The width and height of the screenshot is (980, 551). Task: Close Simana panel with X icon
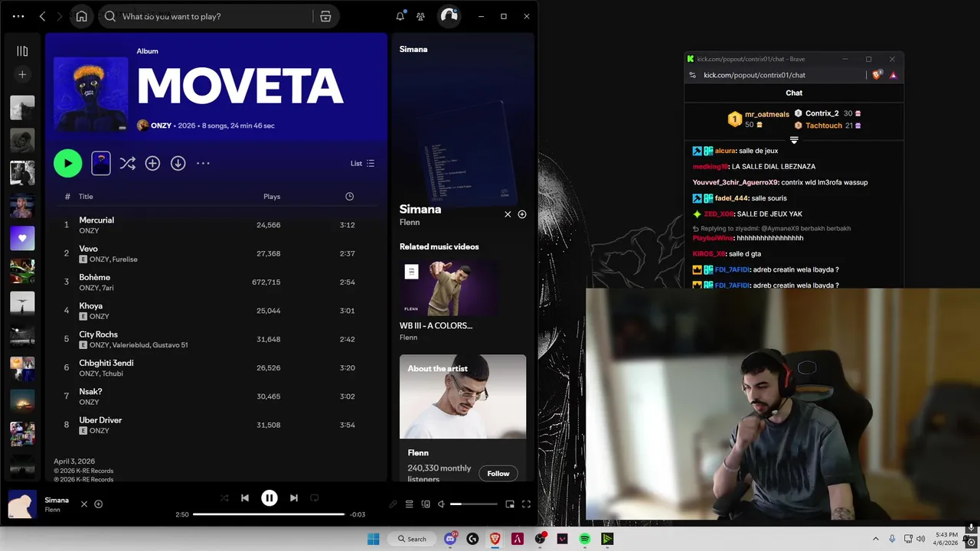coord(508,214)
